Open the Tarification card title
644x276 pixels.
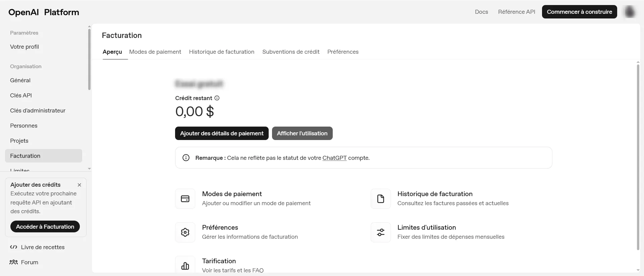[x=219, y=261]
